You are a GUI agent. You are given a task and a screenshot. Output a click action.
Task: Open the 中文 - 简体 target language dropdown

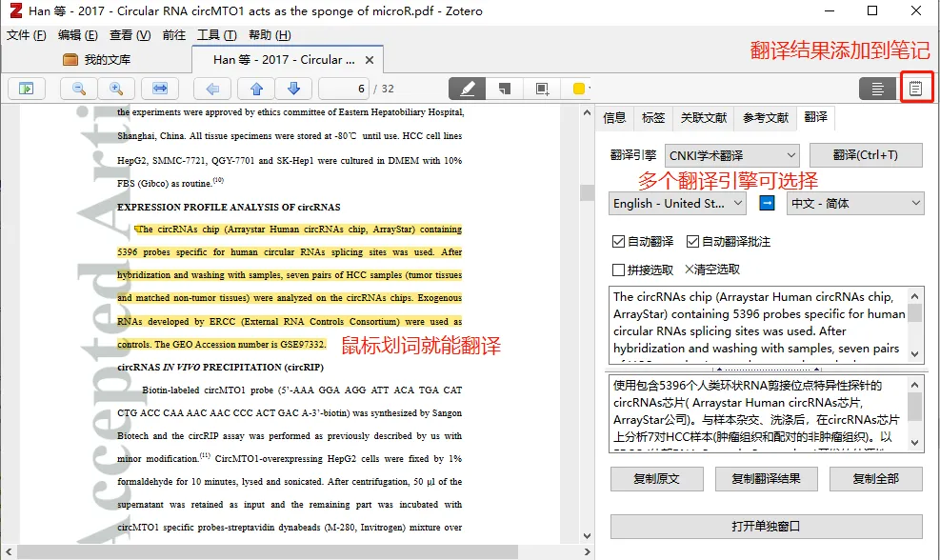tap(855, 203)
